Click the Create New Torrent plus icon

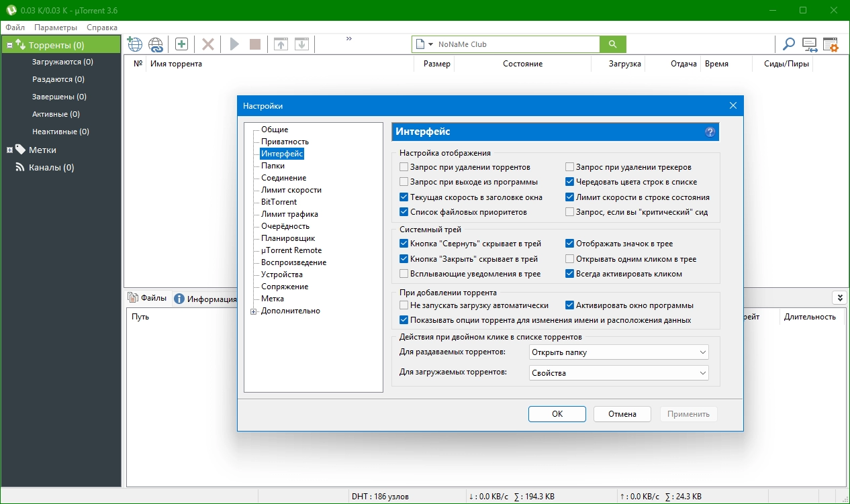(x=181, y=44)
